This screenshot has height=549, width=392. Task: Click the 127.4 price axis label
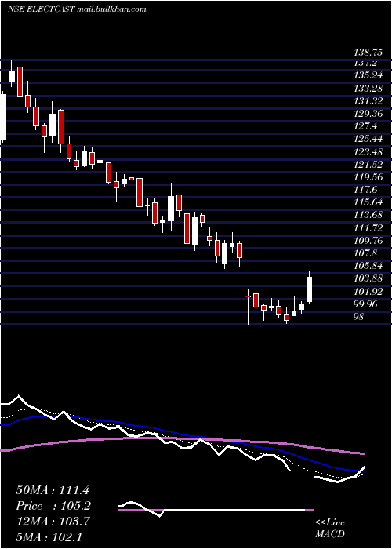[365, 126]
